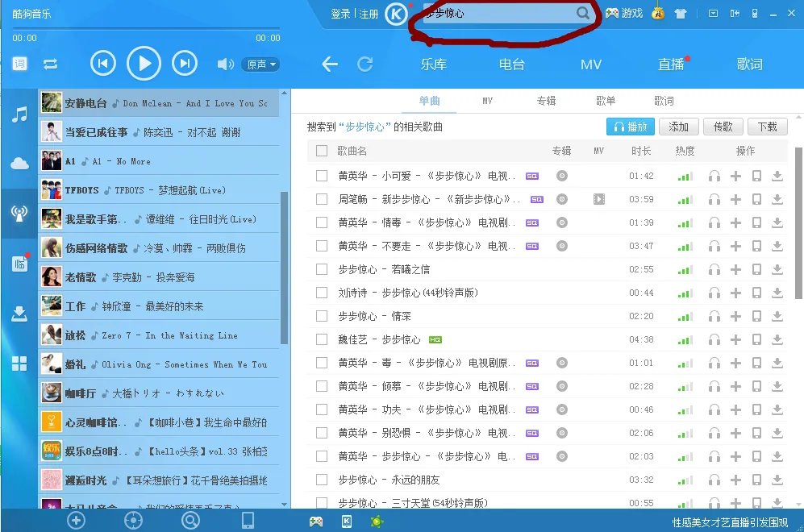Open the 注册 register link

369,14
